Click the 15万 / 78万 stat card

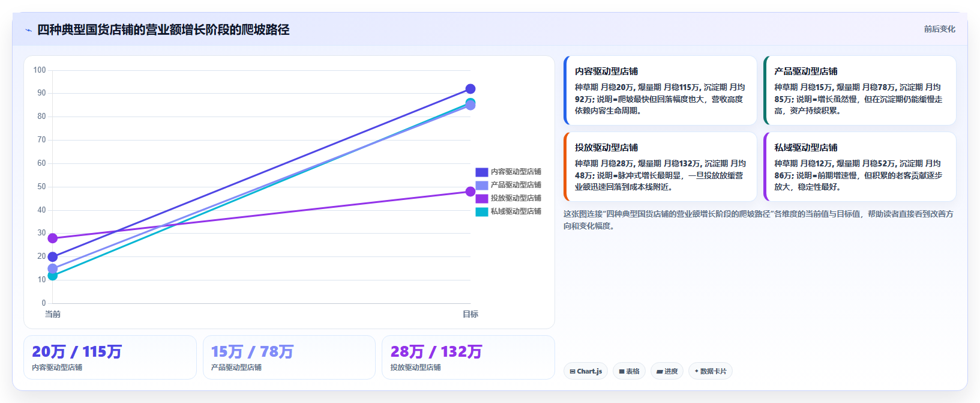click(289, 357)
